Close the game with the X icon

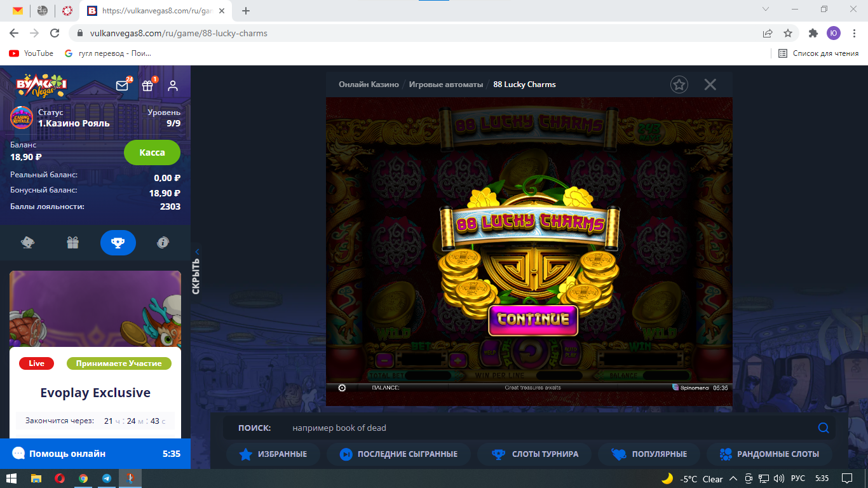[x=710, y=85]
